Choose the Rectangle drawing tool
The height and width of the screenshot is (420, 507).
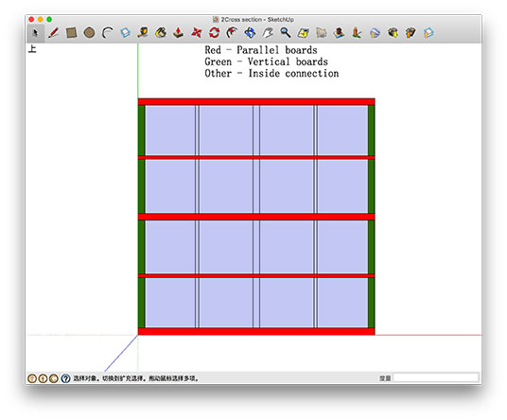[71, 33]
